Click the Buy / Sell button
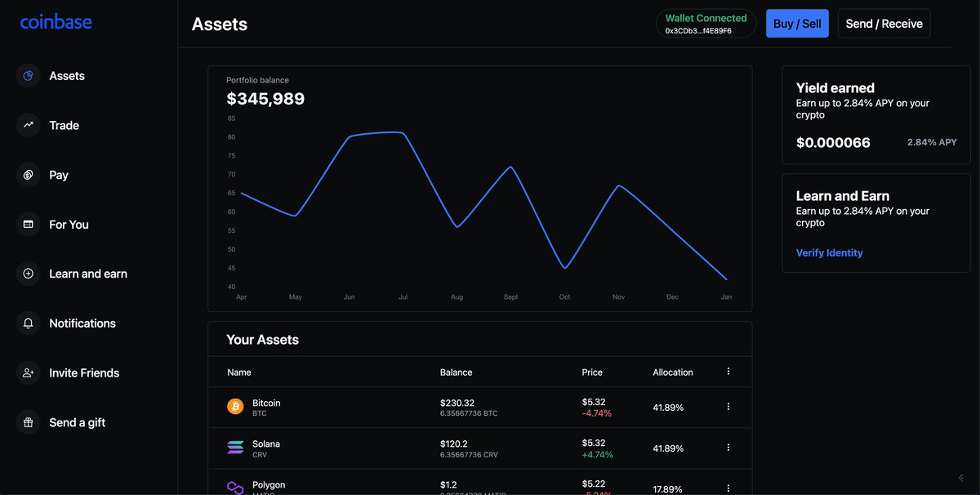980x495 pixels. pos(797,24)
